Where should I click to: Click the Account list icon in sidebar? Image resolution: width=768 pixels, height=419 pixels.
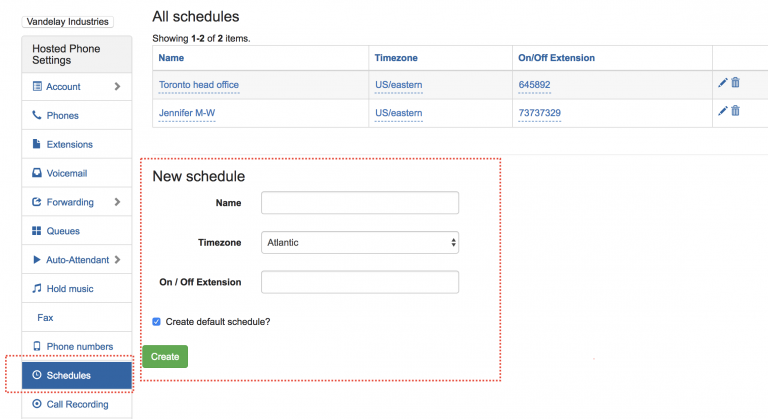[37, 86]
